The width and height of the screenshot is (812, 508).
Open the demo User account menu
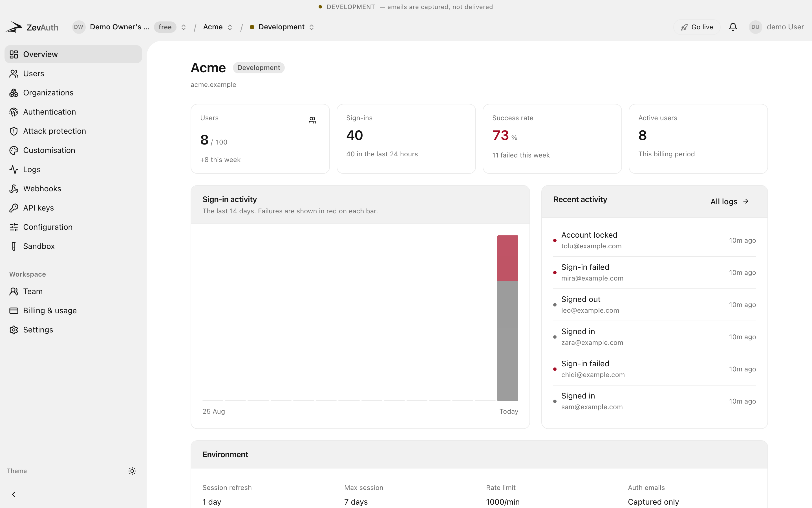pos(776,27)
